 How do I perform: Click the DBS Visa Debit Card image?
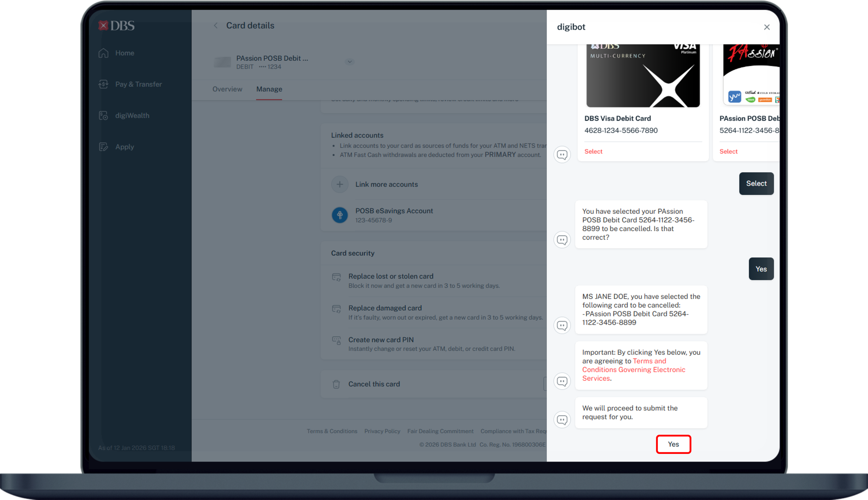tap(643, 75)
